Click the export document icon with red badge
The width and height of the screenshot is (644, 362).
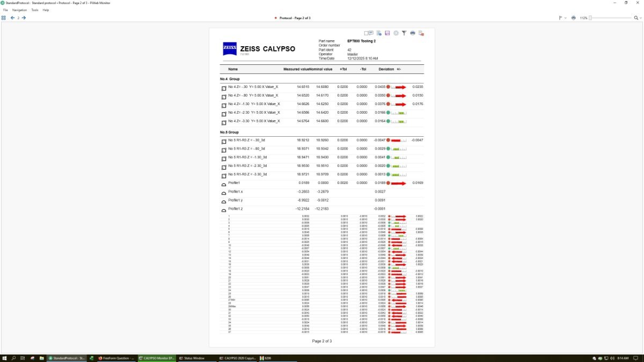(421, 33)
